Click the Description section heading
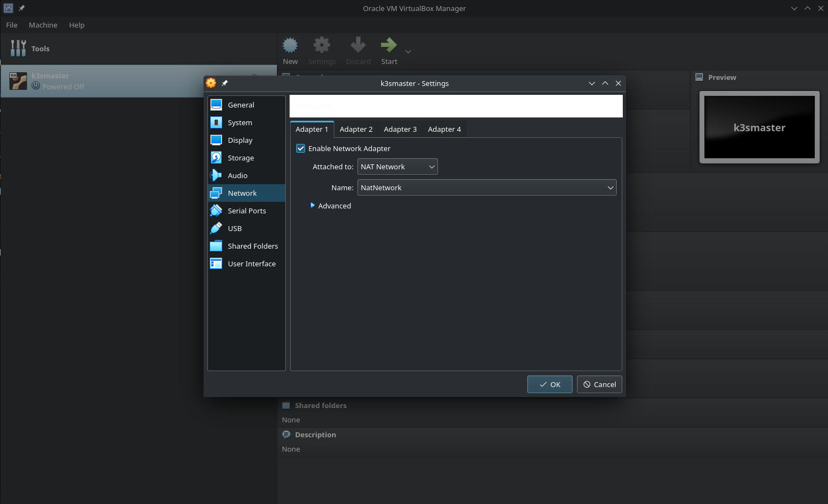 (x=316, y=435)
